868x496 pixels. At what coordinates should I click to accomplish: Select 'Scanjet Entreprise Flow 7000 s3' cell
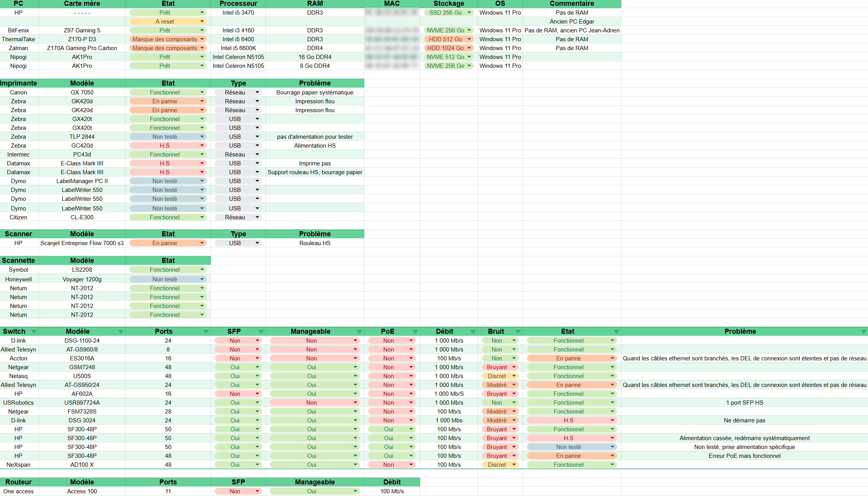[x=82, y=243]
